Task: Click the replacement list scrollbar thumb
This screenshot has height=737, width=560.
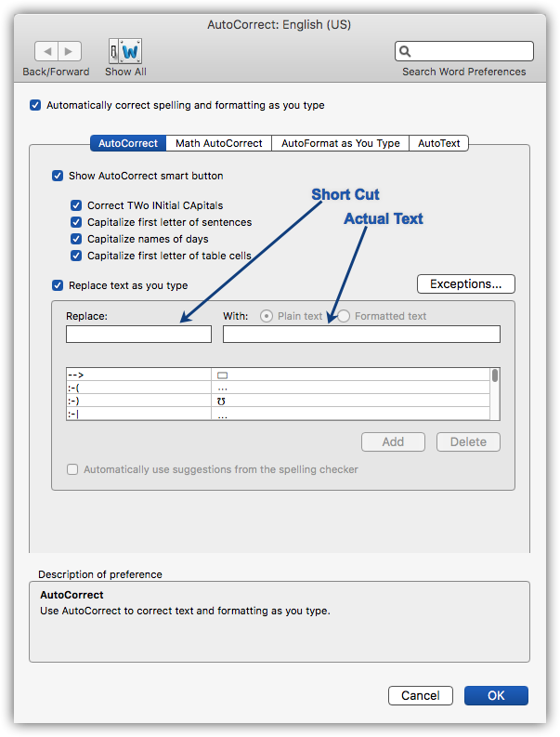Action: [x=495, y=375]
